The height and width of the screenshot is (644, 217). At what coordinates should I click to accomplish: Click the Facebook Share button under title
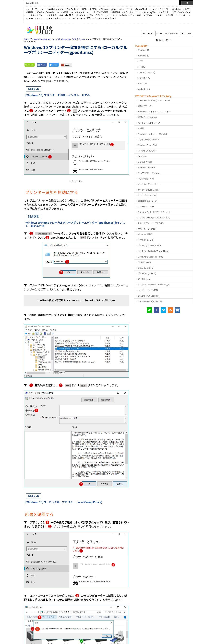pyautogui.click(x=42, y=65)
